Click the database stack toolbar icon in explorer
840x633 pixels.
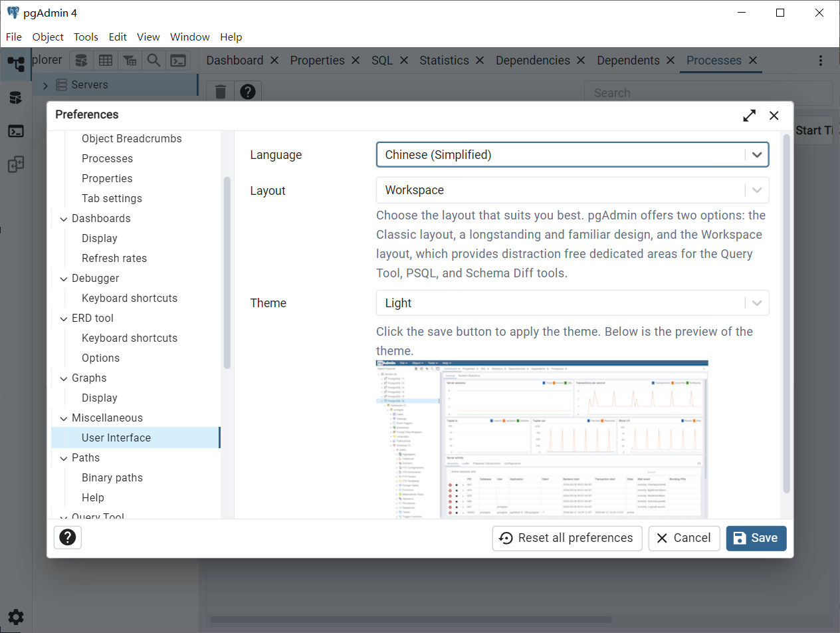coord(81,61)
